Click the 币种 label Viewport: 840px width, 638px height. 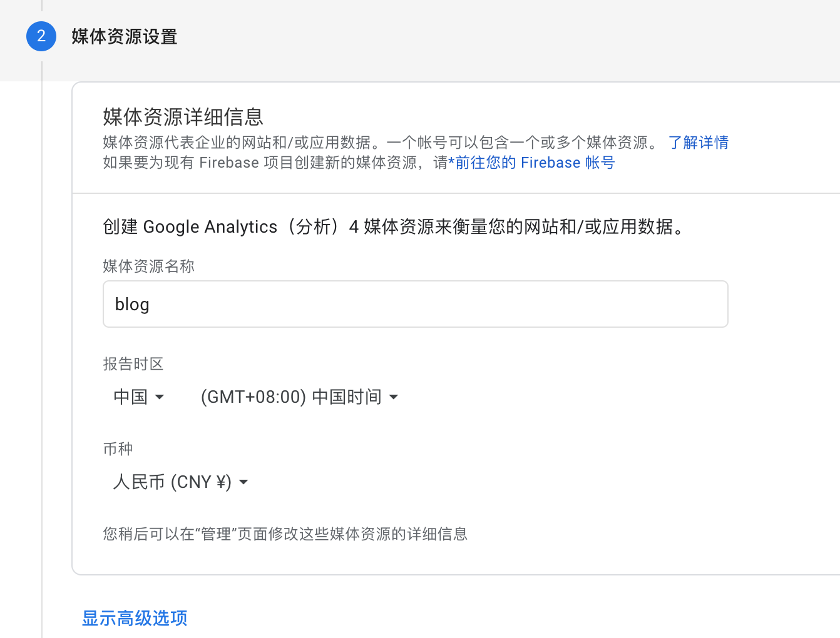[118, 449]
